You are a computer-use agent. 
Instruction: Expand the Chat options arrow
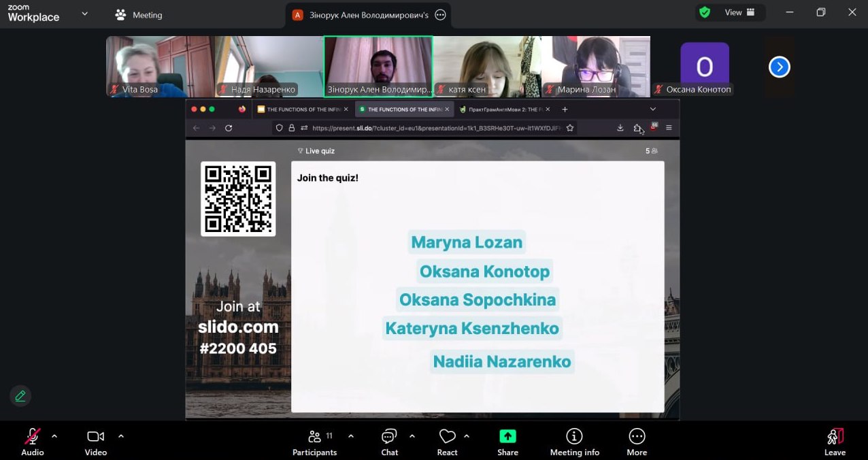click(x=412, y=436)
